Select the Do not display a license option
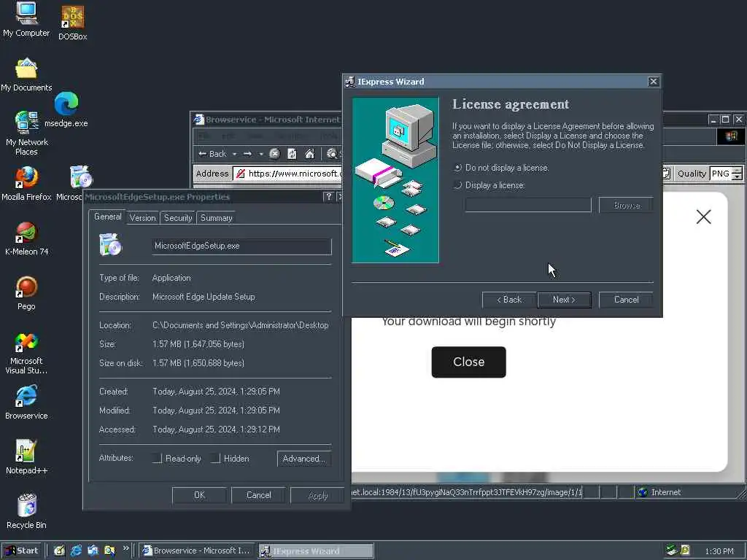The image size is (747, 560). (x=501, y=168)
